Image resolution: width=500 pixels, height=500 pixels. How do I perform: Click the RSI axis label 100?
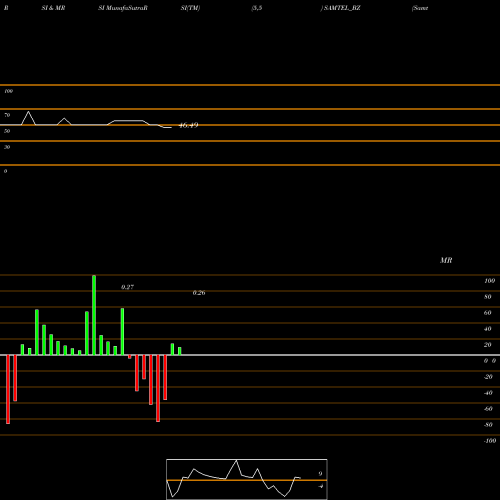[x=8, y=91]
